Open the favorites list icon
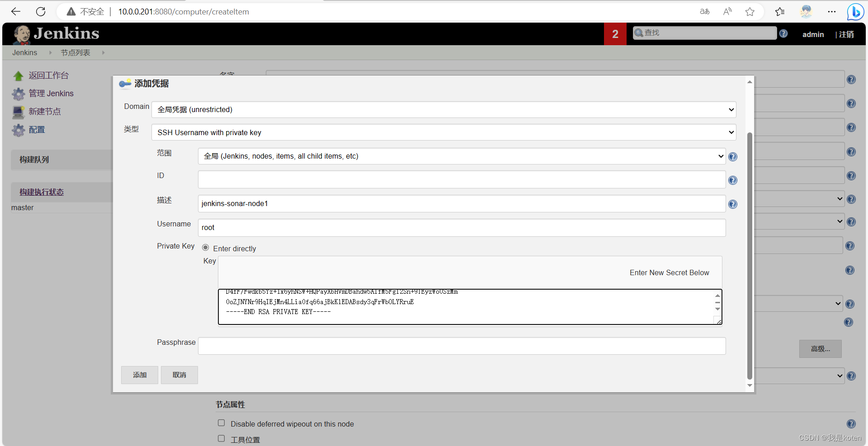 [780, 12]
